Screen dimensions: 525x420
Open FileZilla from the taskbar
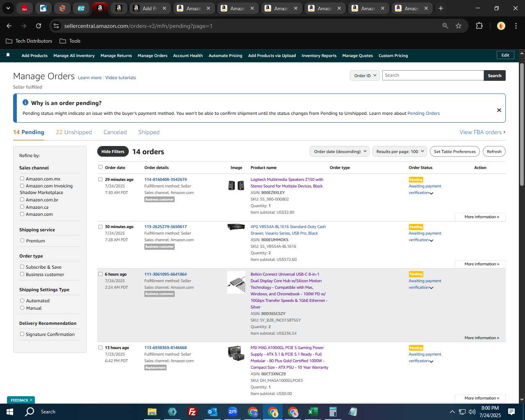click(x=192, y=412)
